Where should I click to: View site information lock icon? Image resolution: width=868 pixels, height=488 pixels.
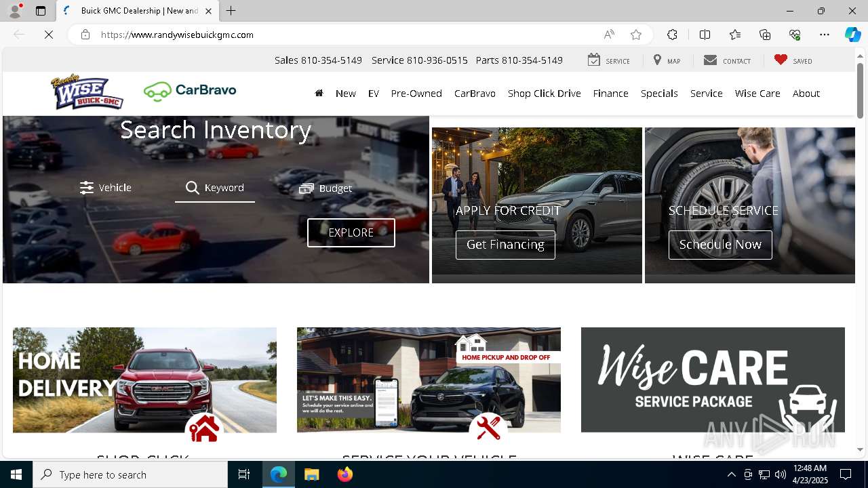point(85,35)
